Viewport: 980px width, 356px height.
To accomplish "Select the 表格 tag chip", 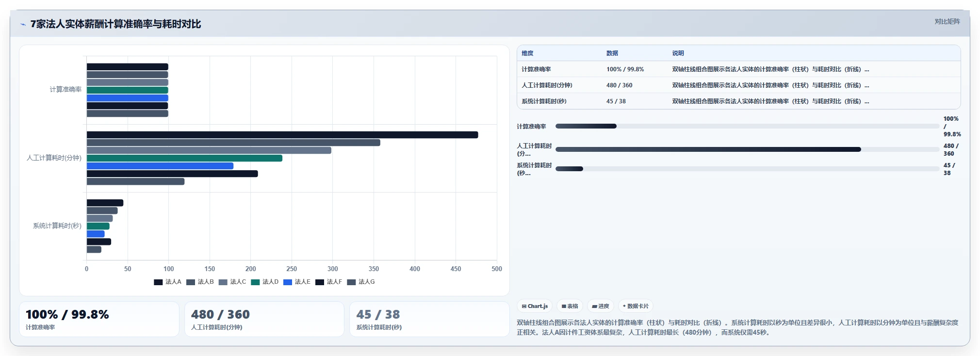I will pos(570,306).
